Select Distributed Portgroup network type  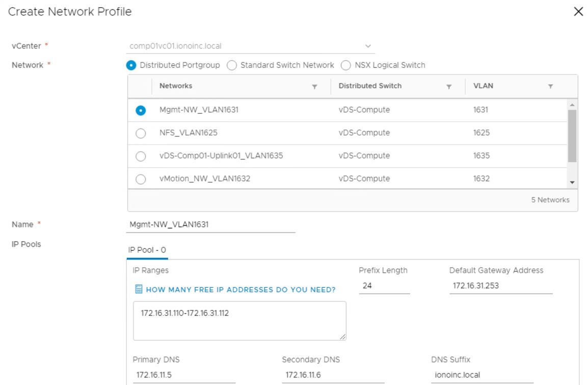pyautogui.click(x=131, y=65)
